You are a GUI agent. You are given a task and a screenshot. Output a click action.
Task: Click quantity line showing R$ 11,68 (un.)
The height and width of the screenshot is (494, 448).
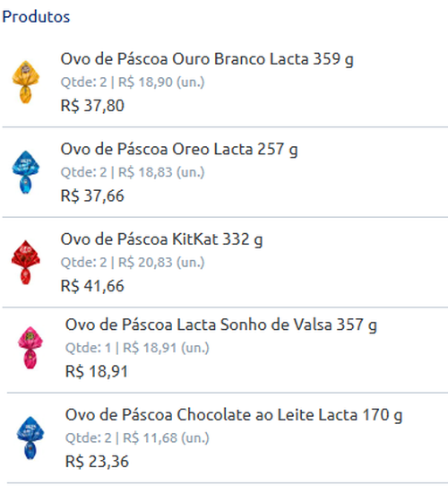point(137,438)
